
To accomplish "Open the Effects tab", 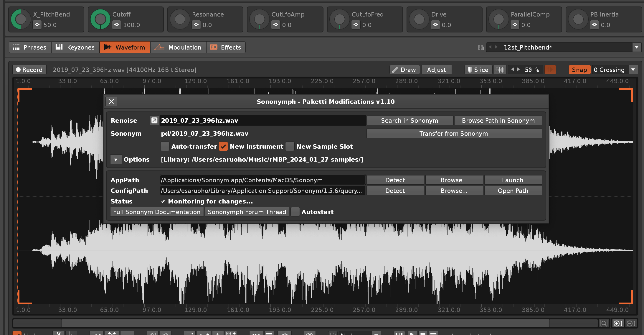I will pos(226,47).
